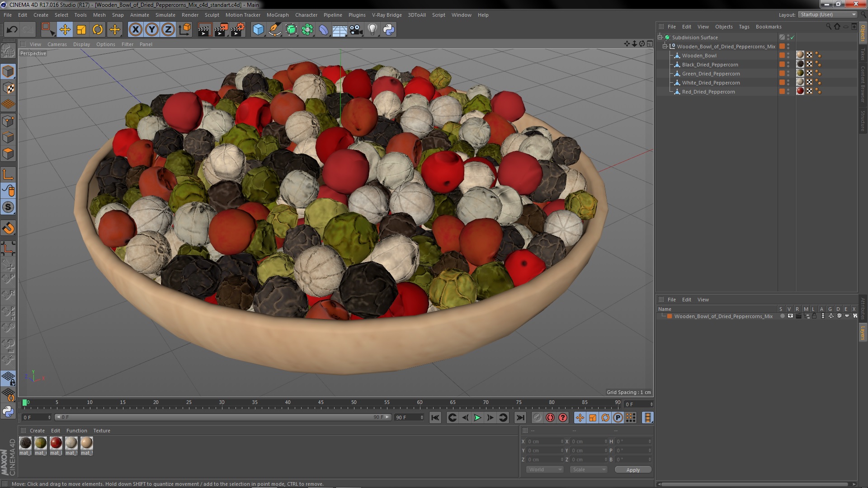The image size is (868, 488).
Task: Open Object Manager Tags menu
Action: (744, 27)
